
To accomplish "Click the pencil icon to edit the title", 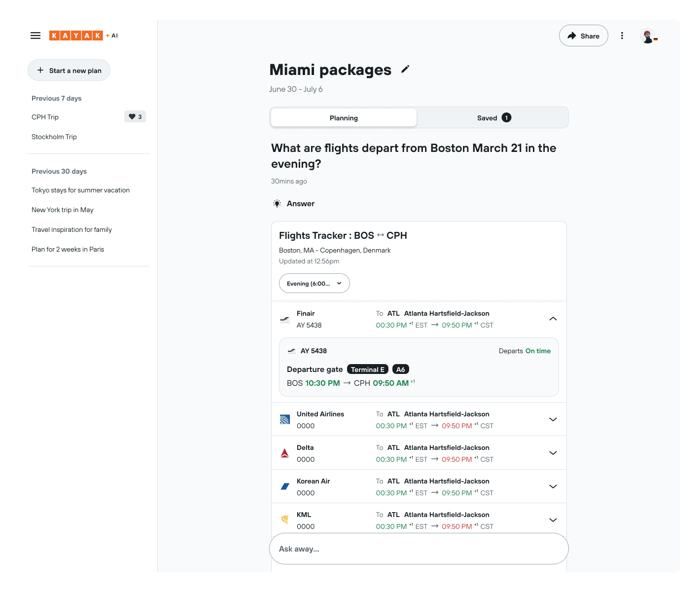I will 405,69.
